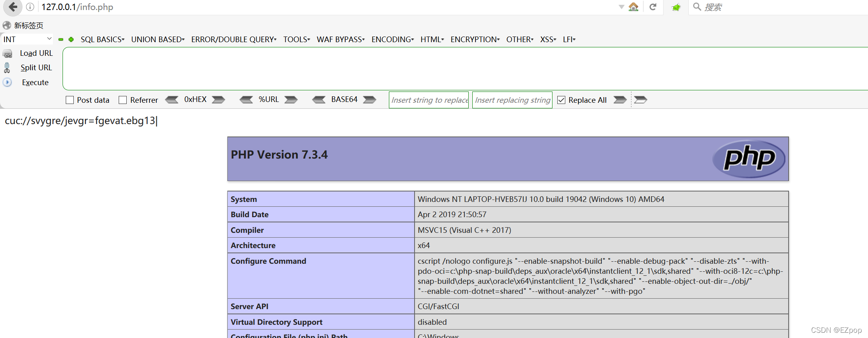Open the UNION BASED menu
This screenshot has height=338, width=868.
click(158, 39)
